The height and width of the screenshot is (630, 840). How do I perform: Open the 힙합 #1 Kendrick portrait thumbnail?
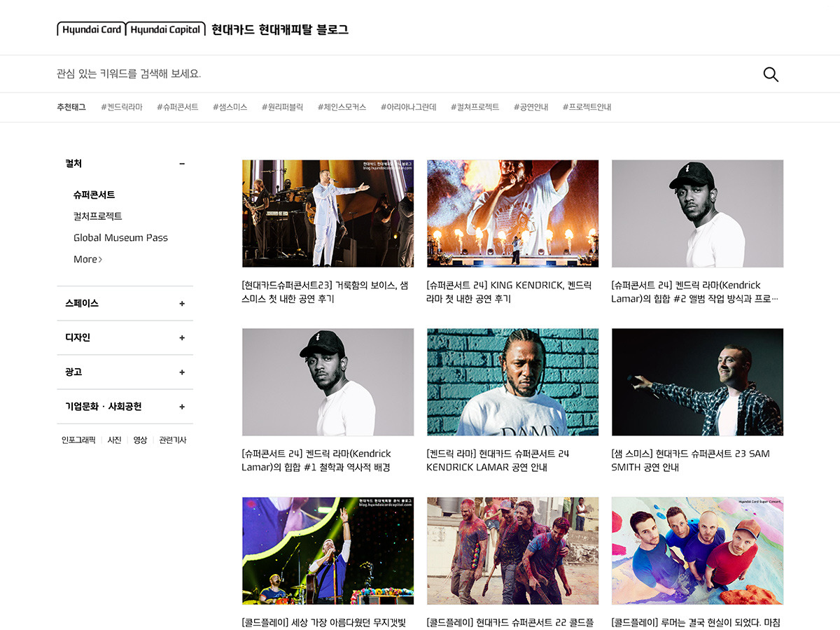click(328, 382)
